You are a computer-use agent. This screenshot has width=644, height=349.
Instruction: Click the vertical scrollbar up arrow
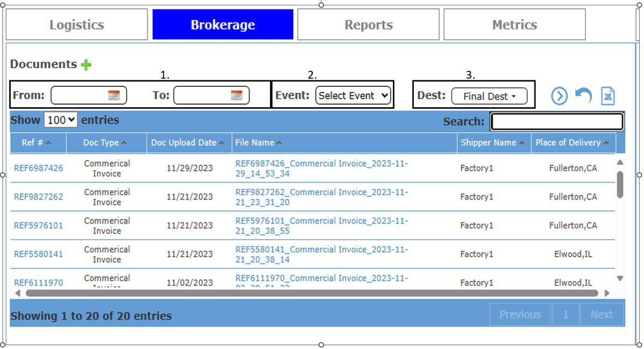click(x=620, y=162)
